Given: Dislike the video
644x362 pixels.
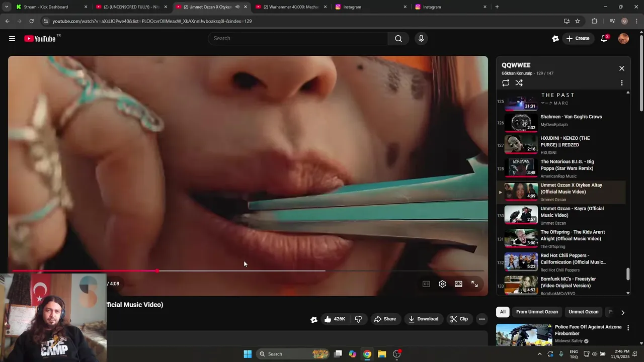Looking at the screenshot, I should (358, 319).
